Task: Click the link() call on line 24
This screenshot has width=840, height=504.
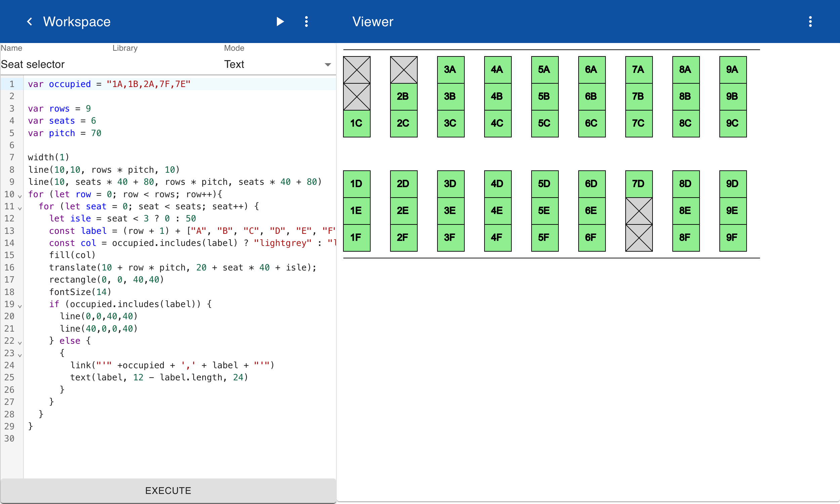Action: (x=172, y=365)
